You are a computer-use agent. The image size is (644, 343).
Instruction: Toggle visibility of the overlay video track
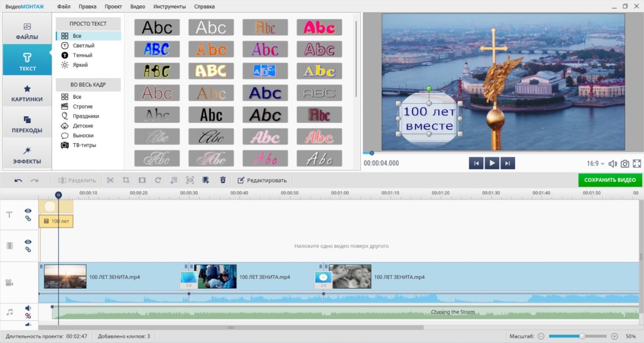[x=28, y=242]
